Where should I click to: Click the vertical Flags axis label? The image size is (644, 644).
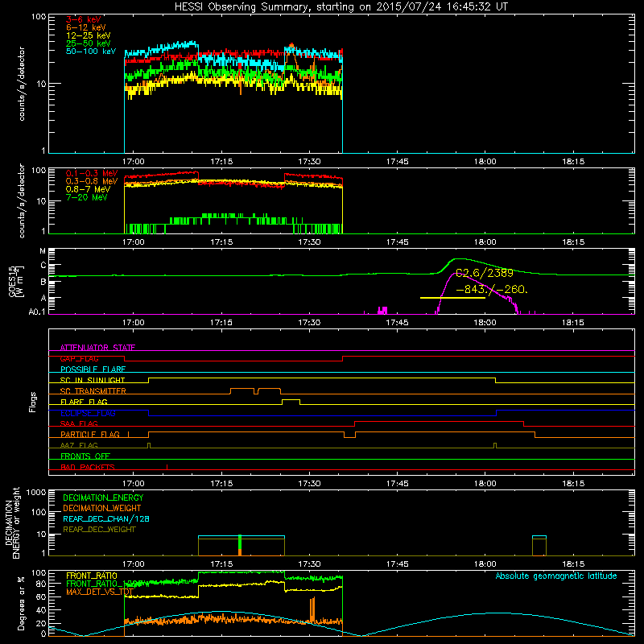[33, 402]
